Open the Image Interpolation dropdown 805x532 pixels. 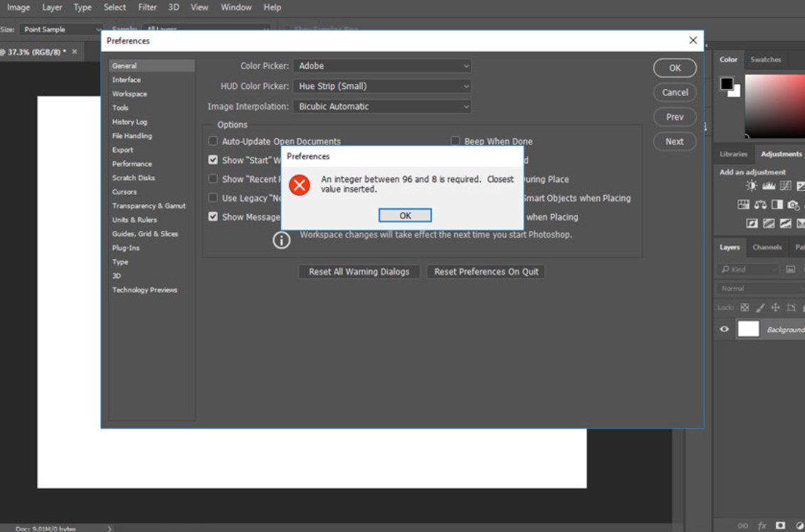tap(383, 107)
